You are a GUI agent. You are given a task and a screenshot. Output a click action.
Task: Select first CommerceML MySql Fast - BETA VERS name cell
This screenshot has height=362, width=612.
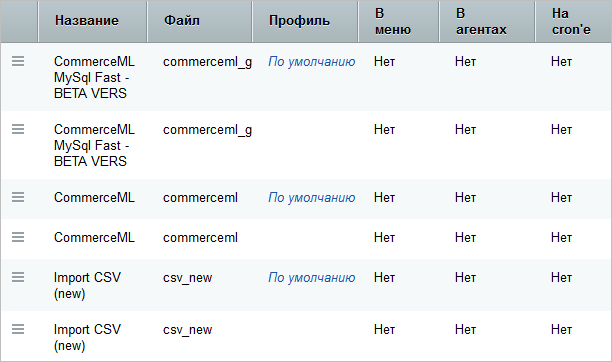[94, 77]
